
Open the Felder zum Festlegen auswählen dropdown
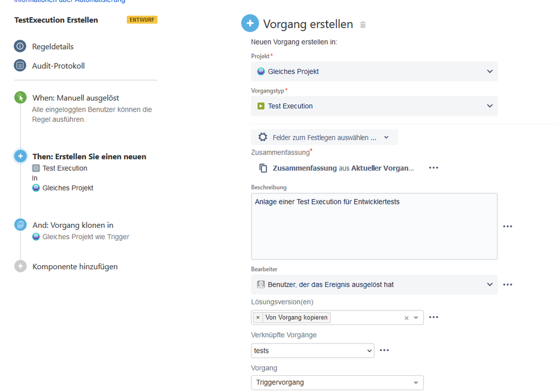324,137
